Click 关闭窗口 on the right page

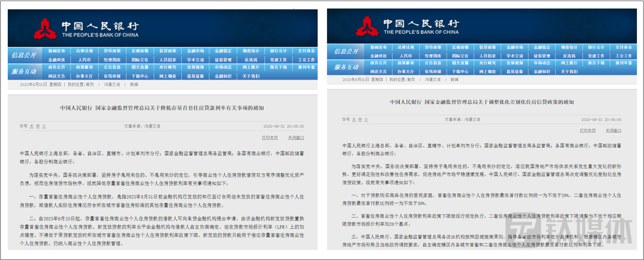tap(613, 130)
